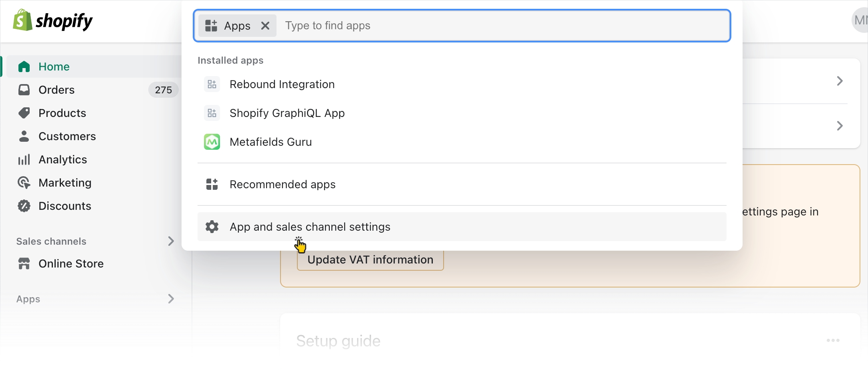Viewport: 868px width, 370px height.
Task: Open App and sales channel settings
Action: point(310,227)
